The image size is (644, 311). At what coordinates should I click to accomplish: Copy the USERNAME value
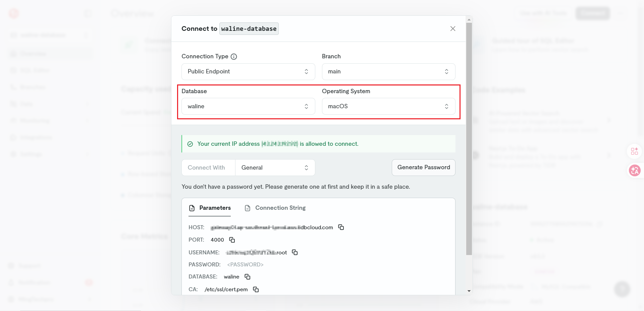click(x=295, y=252)
